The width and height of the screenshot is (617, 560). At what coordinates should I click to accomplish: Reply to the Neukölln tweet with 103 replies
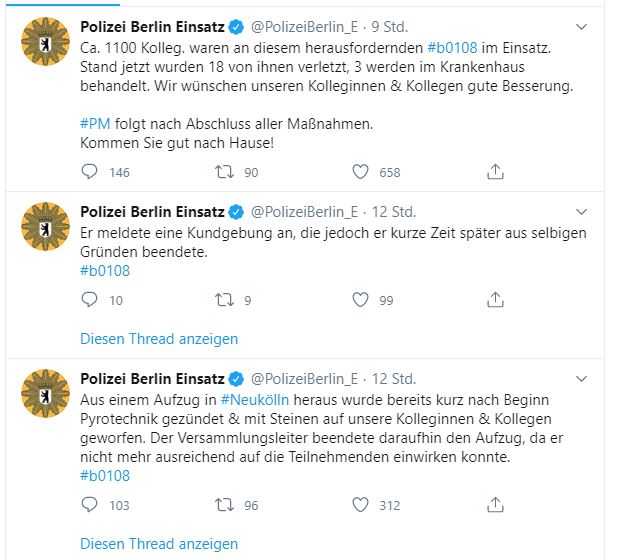pyautogui.click(x=90, y=505)
